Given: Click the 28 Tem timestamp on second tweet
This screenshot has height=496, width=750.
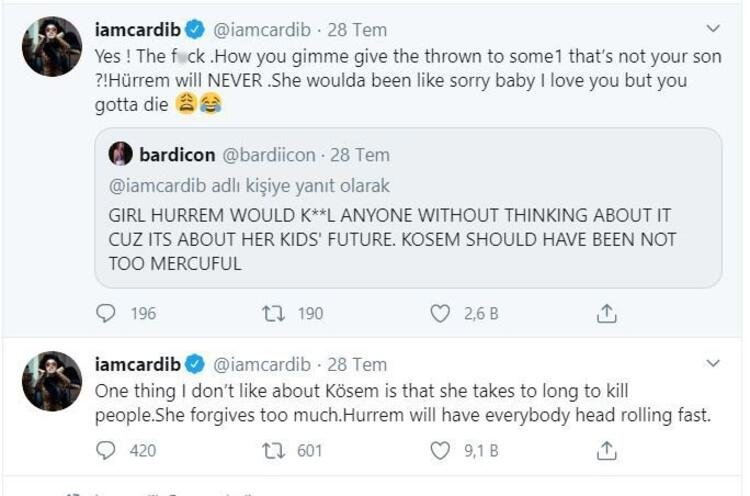Looking at the screenshot, I should point(357,364).
